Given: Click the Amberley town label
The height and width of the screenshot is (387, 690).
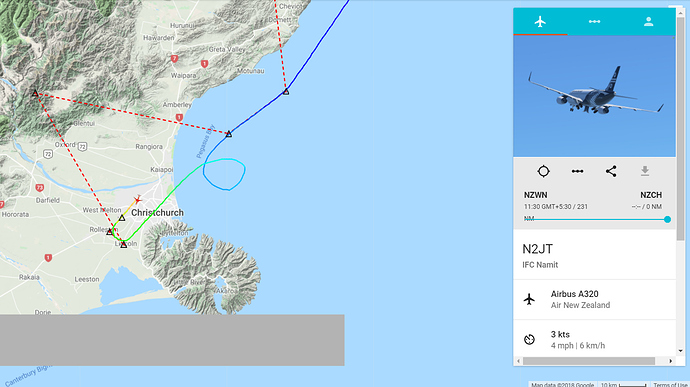Looking at the screenshot, I should coord(177,104).
